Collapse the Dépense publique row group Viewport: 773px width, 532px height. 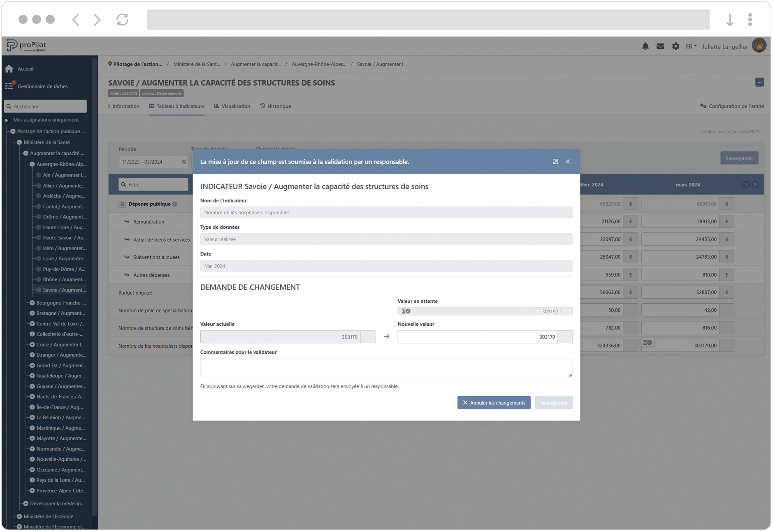(x=122, y=204)
